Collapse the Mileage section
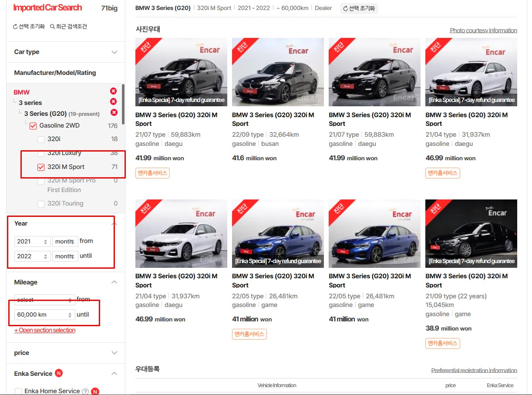This screenshot has height=395, width=532. click(114, 282)
